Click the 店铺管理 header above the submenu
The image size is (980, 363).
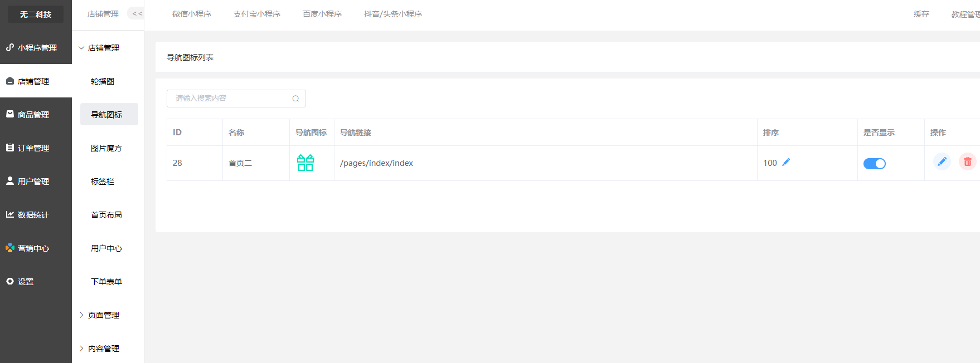point(103,14)
